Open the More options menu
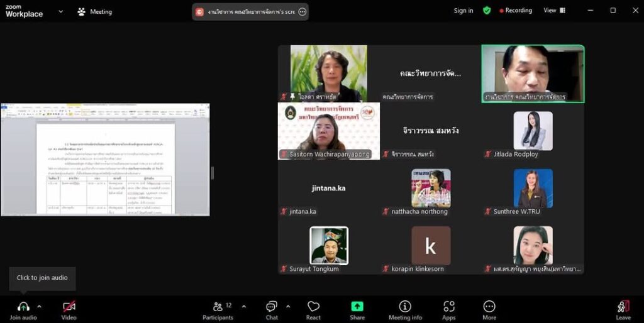 click(x=489, y=309)
